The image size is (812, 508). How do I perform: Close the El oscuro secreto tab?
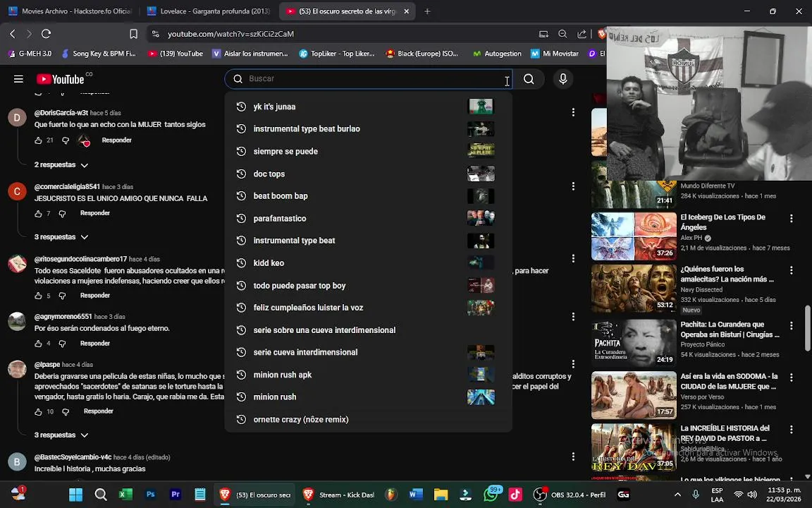tap(407, 11)
